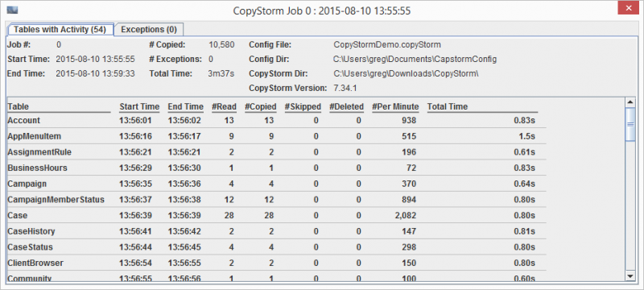Click the CopyStorm Dir path value
This screenshot has width=644, height=290.
406,74
